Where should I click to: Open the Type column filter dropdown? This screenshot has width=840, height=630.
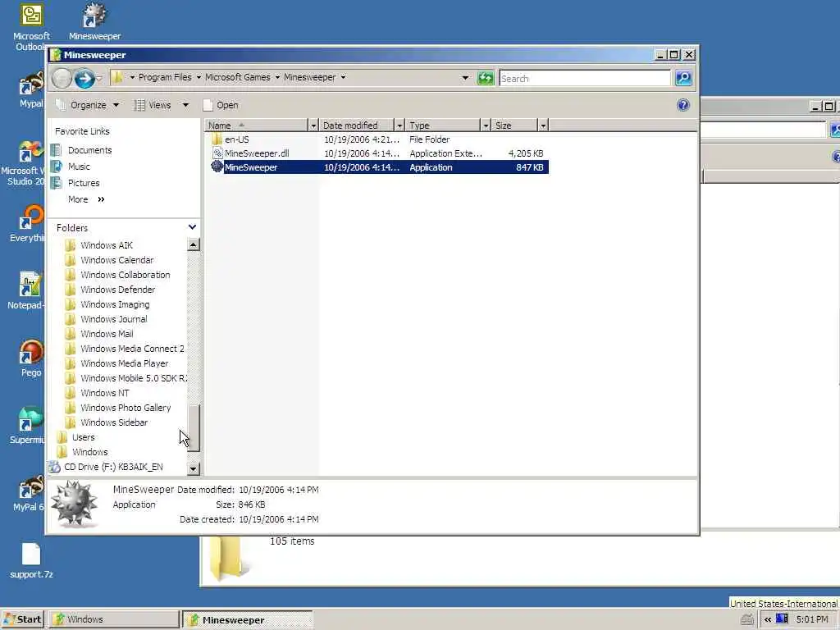coord(486,126)
